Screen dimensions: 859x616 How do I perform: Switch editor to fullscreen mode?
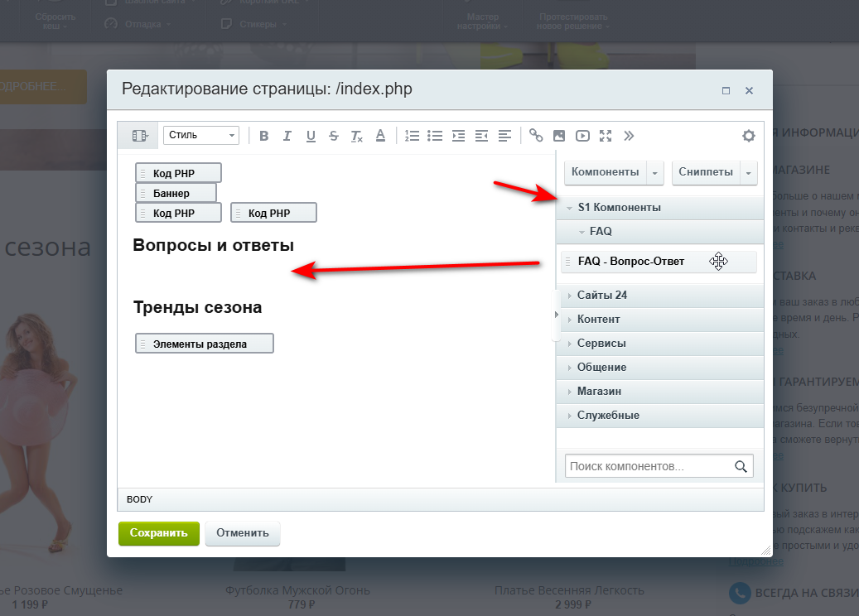click(x=606, y=136)
